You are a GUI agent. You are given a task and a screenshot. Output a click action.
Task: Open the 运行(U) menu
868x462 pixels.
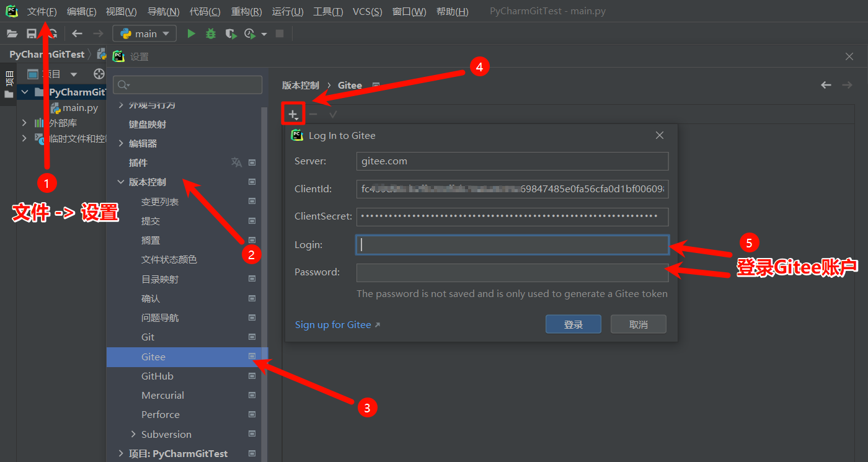pos(288,12)
